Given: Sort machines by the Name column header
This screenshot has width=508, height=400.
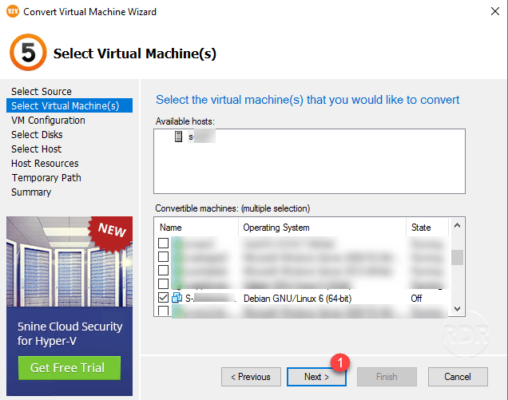Looking at the screenshot, I should (x=197, y=227).
